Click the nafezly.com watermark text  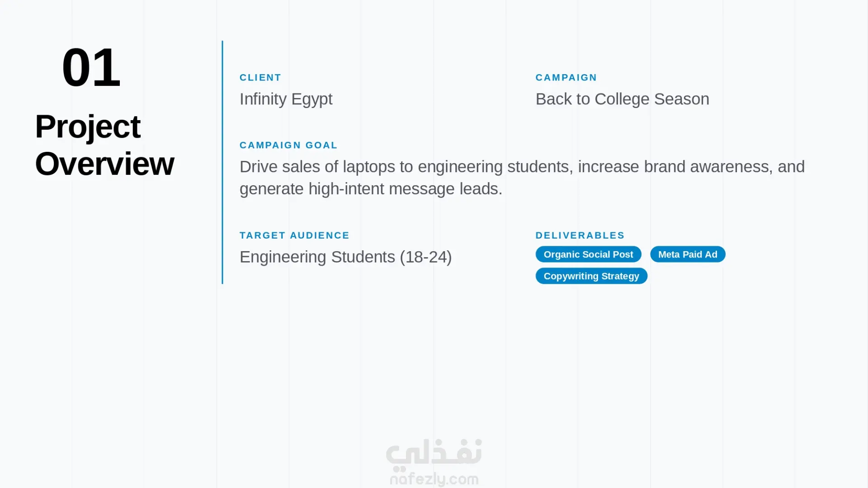434,479
